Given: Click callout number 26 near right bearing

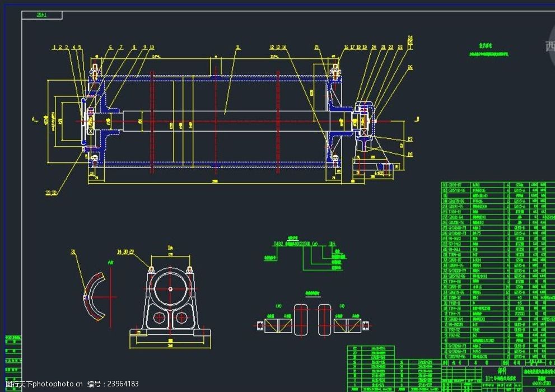Looking at the screenshot, I should tap(411, 68).
